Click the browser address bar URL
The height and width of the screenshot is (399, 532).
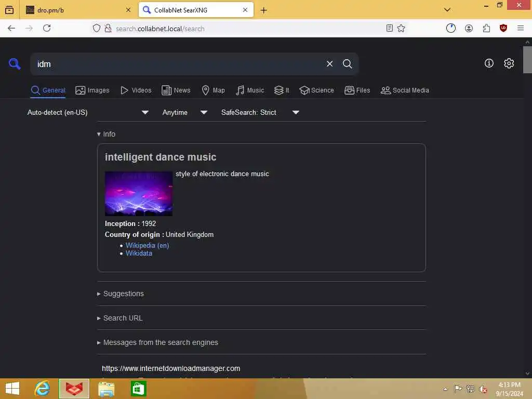(x=160, y=29)
